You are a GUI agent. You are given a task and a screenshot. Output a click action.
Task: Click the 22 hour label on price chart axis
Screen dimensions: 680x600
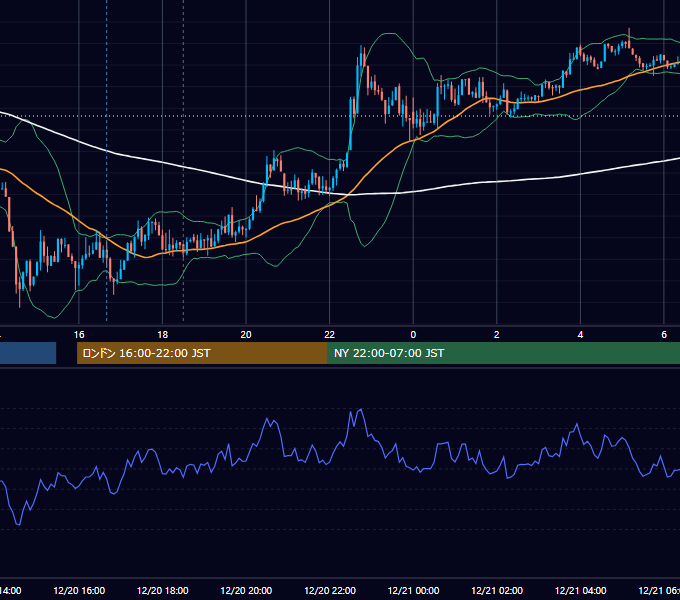tap(330, 335)
